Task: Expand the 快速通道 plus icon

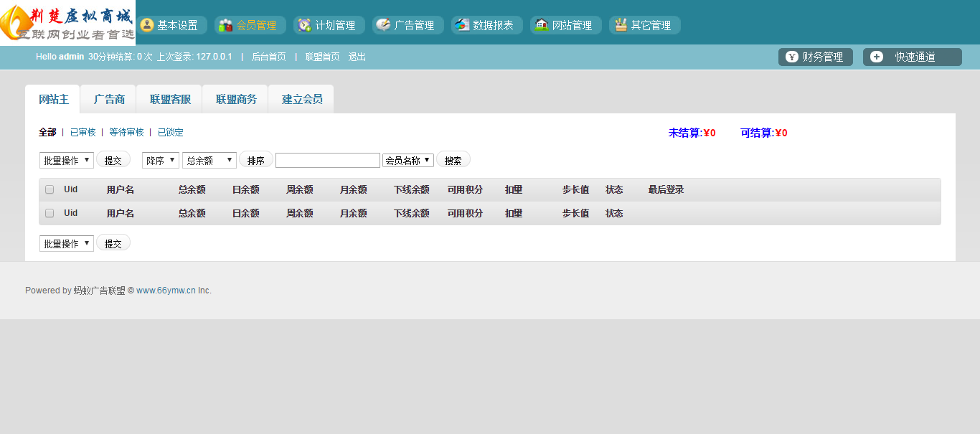Action: (x=877, y=57)
